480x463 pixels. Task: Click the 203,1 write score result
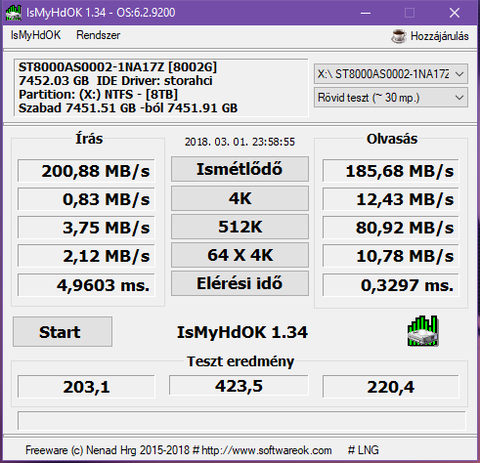(86, 387)
